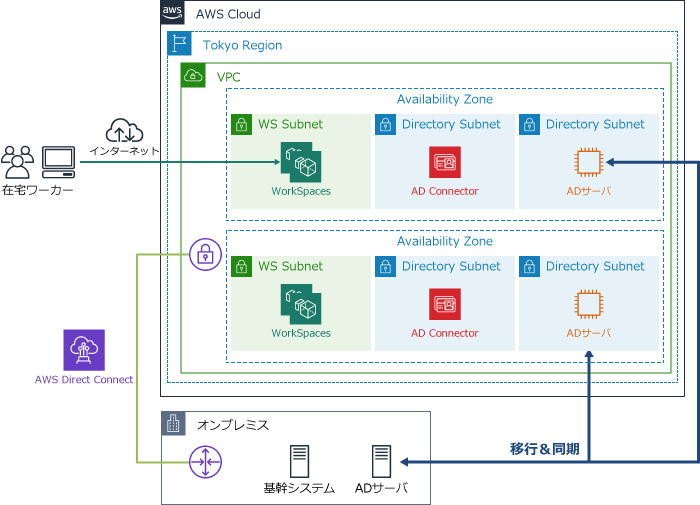Click the 在宅ワーカー users icon
This screenshot has width=700, height=505.
pyautogui.click(x=18, y=163)
